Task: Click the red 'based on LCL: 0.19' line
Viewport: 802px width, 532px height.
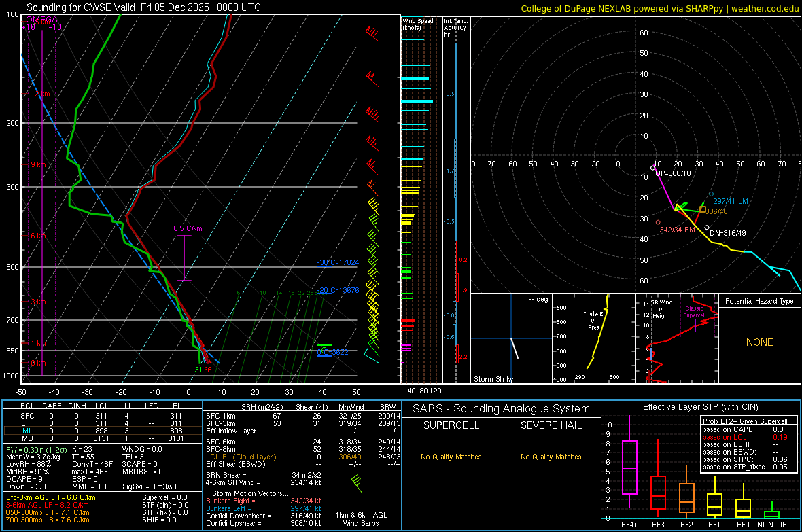Action: pos(745,437)
